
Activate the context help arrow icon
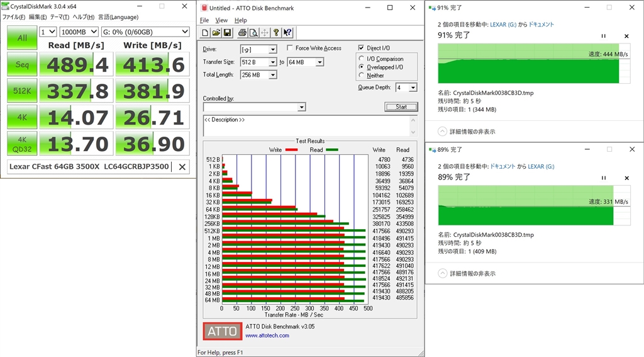click(287, 33)
